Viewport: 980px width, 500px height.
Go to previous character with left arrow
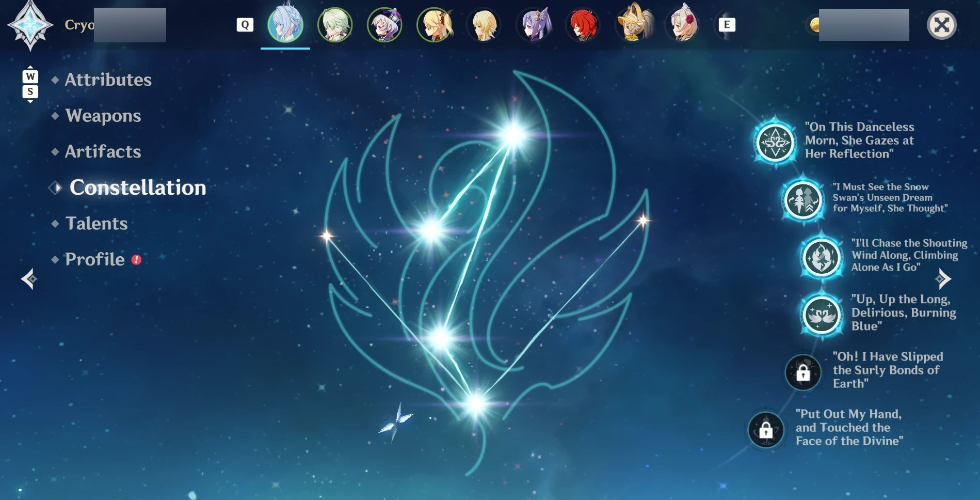pos(29,279)
